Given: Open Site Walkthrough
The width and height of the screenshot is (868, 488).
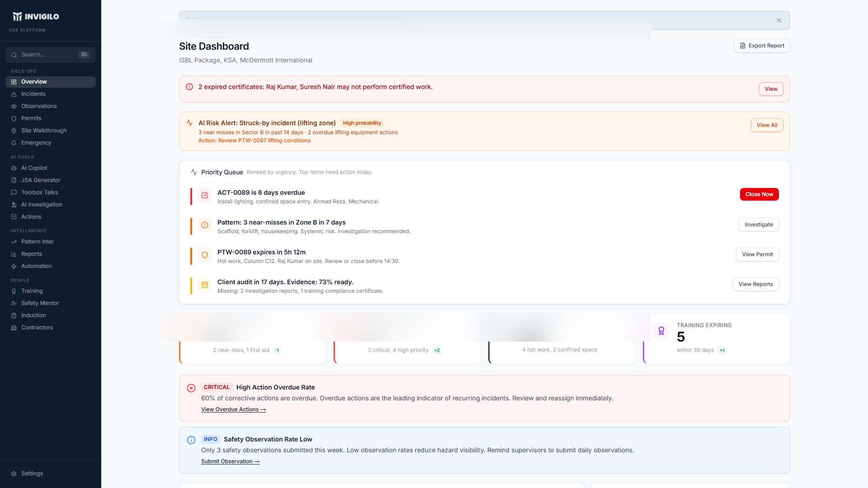Looking at the screenshot, I should coord(51,131).
